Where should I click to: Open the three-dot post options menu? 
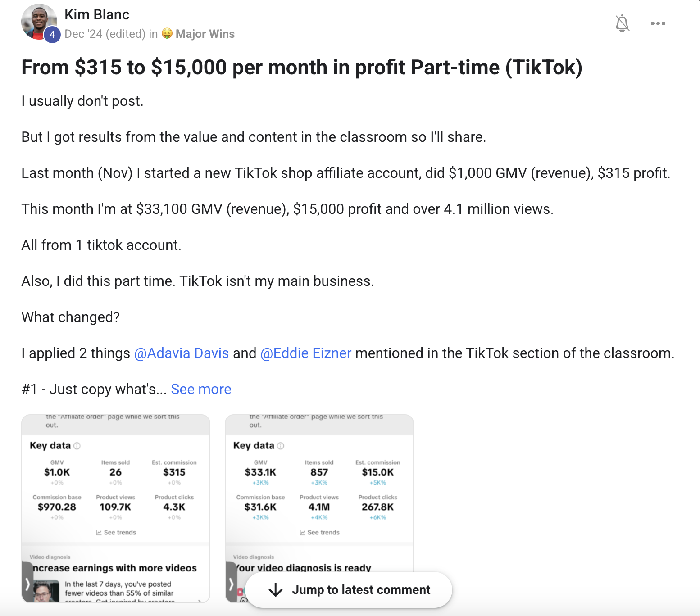(658, 23)
